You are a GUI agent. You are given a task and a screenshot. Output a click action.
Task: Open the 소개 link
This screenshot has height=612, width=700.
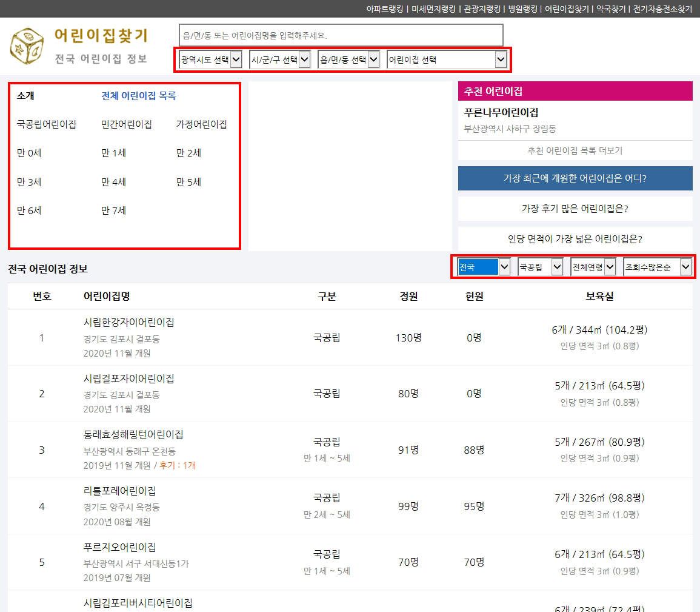point(25,96)
